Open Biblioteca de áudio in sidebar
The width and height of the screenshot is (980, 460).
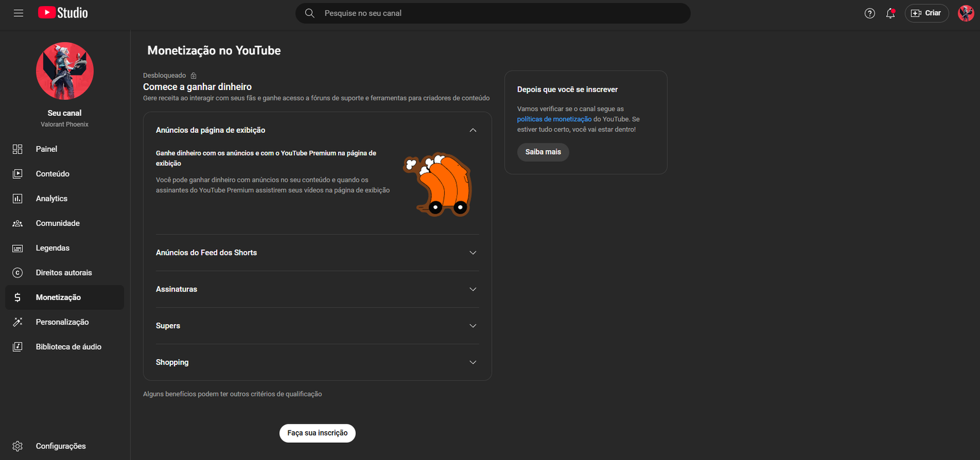pos(65,347)
